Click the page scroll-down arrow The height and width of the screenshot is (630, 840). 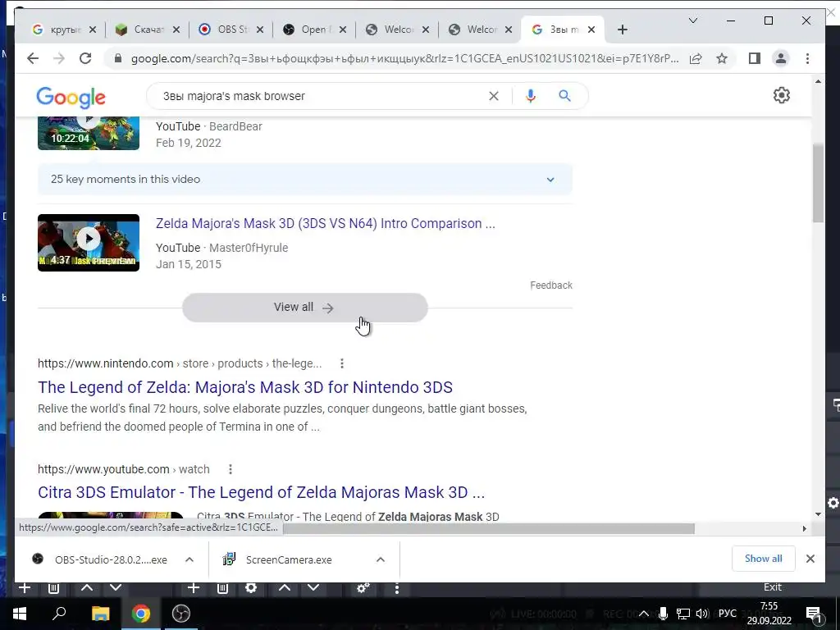click(818, 514)
